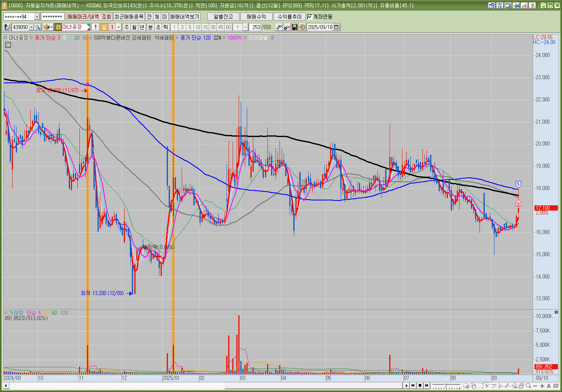Switch to 주 weekly chart
Image resolution: width=562 pixels, height=392 pixels.
click(x=127, y=27)
